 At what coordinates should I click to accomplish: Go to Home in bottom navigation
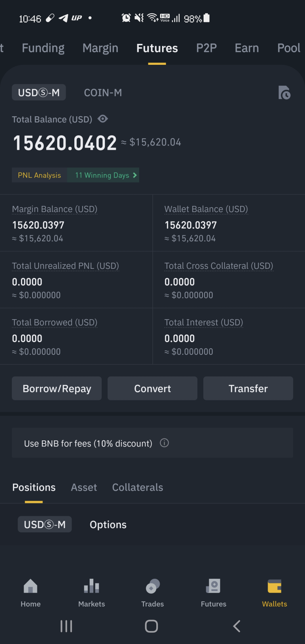click(x=30, y=593)
